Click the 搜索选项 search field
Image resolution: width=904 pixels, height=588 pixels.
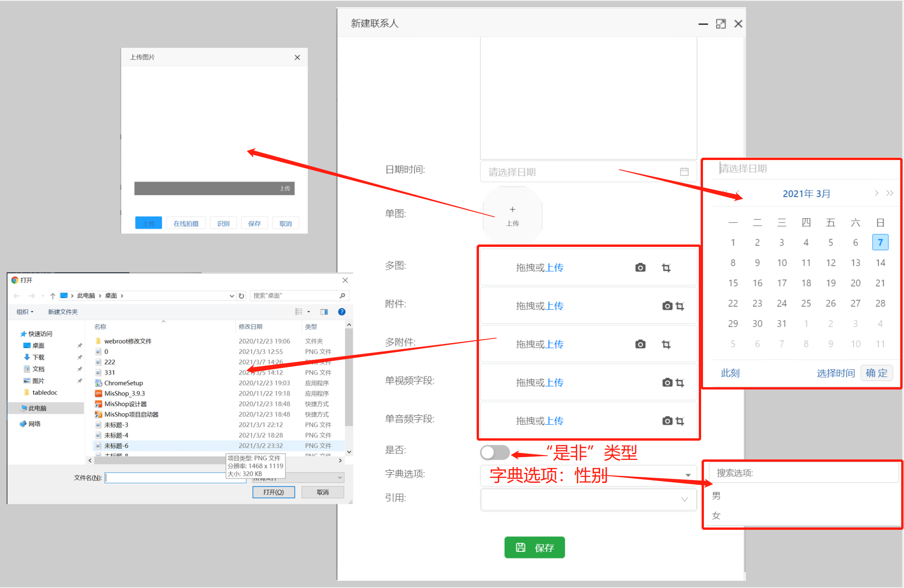coord(803,473)
